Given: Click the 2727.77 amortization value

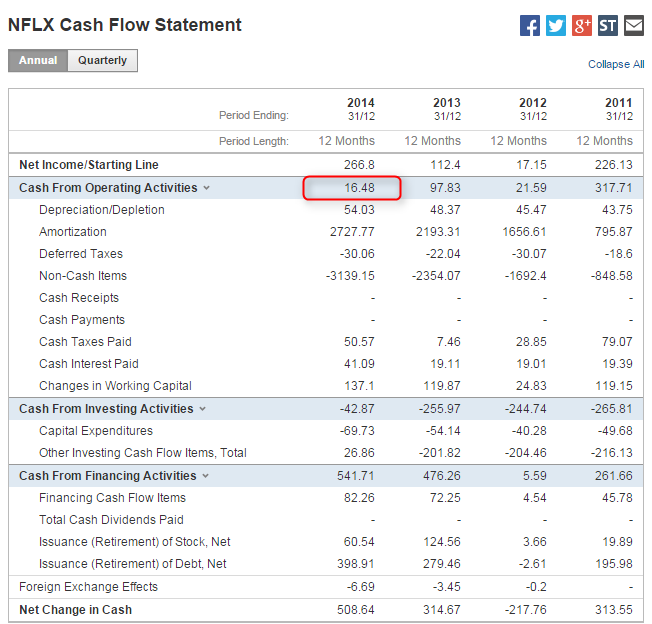Looking at the screenshot, I should 352,232.
